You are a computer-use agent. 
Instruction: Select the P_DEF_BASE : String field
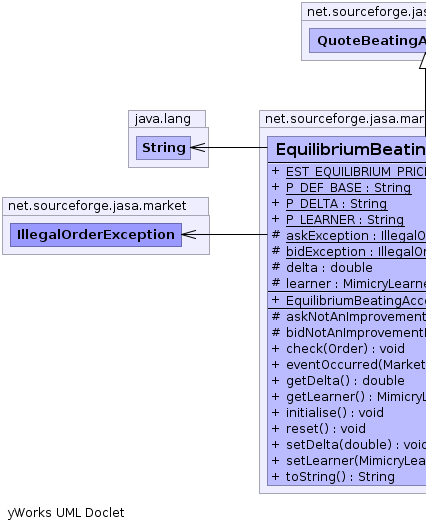349,188
